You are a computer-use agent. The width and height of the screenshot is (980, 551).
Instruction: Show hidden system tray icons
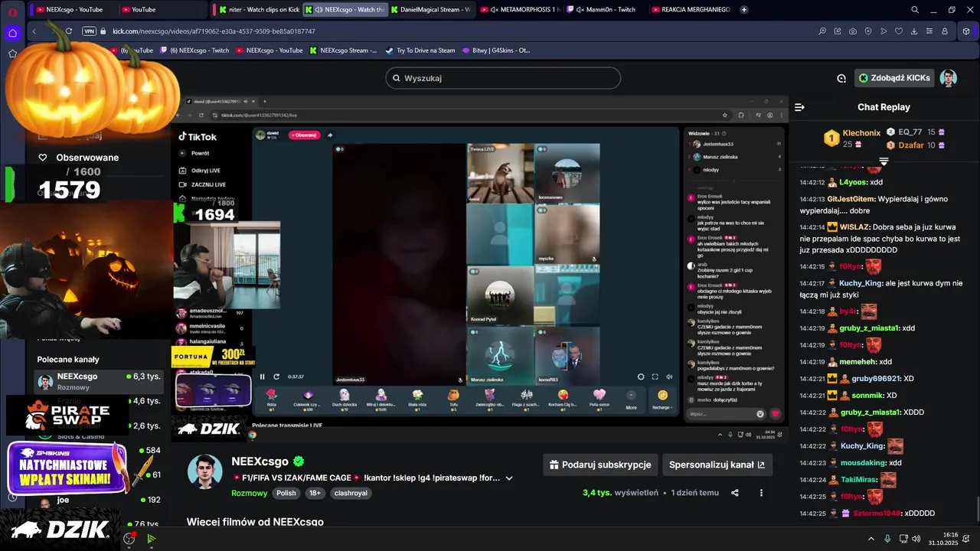(871, 538)
